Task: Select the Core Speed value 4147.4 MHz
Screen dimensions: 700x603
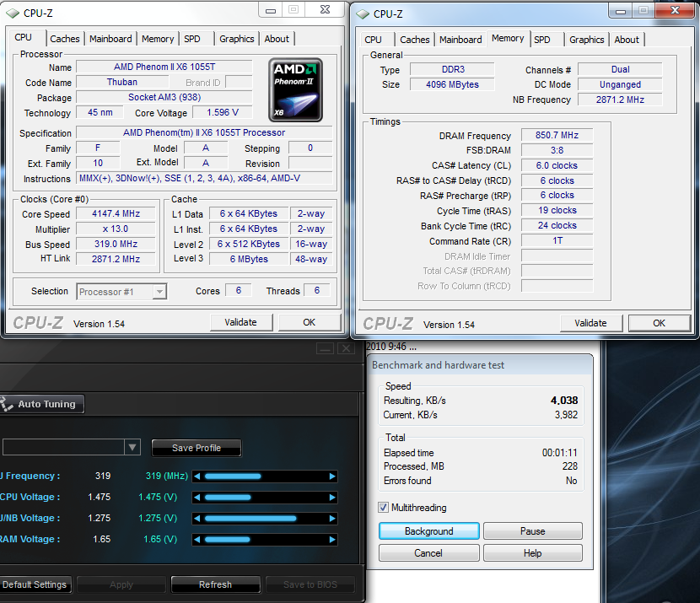Action: coord(116,214)
